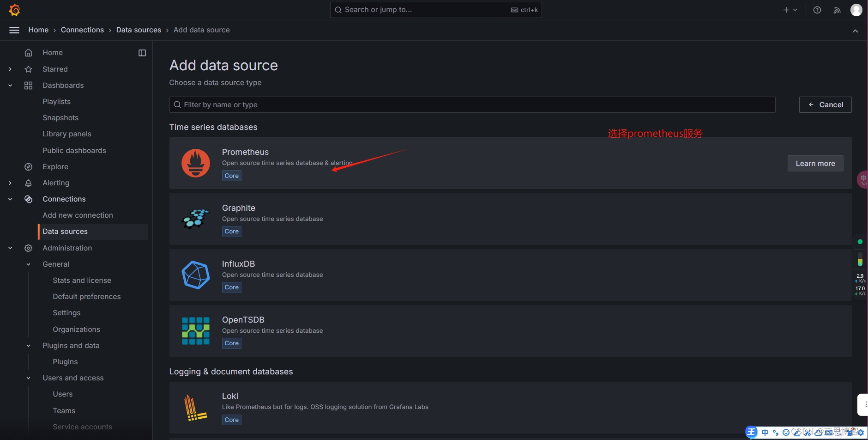Open Settings under General
Image resolution: width=868 pixels, height=440 pixels.
tap(66, 313)
